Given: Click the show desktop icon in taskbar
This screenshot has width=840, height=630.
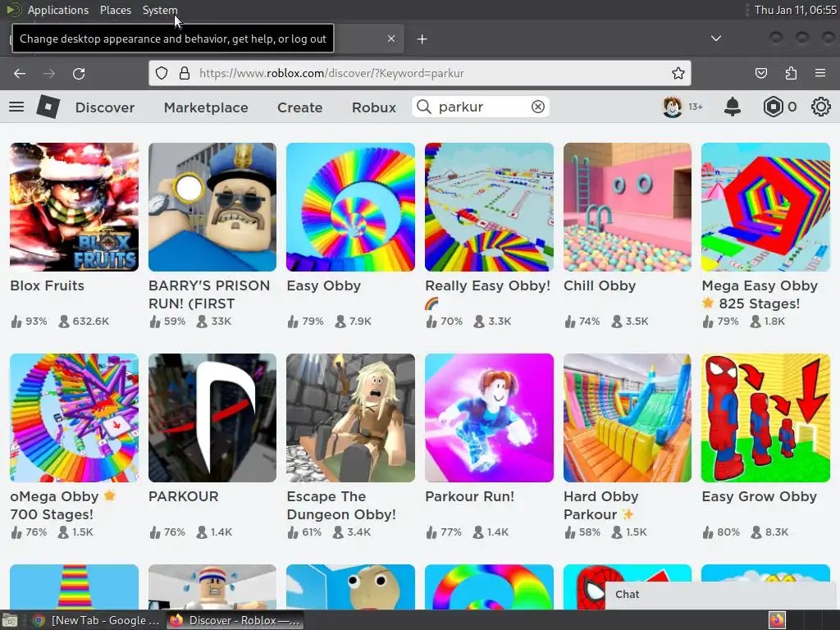Looking at the screenshot, I should (x=10, y=620).
